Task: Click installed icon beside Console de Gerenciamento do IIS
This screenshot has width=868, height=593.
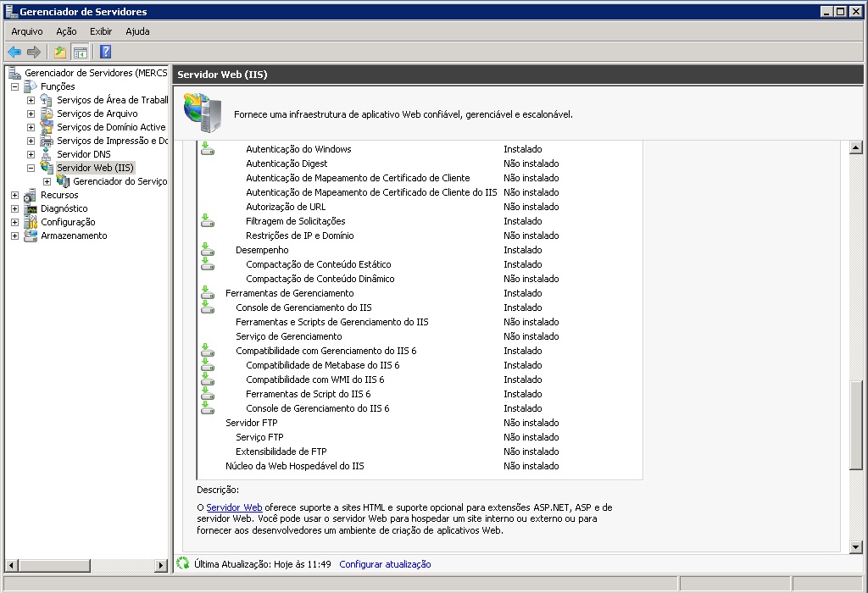Action: [208, 308]
